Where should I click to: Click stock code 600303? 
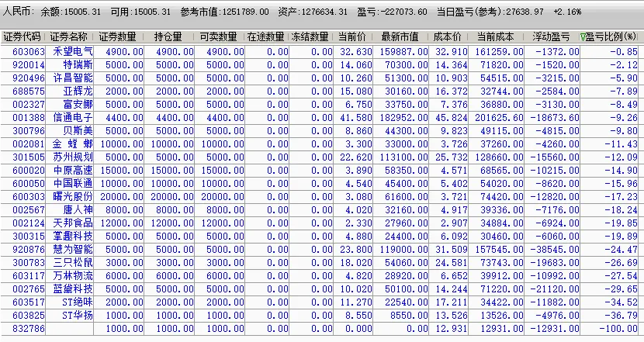pos(29,197)
